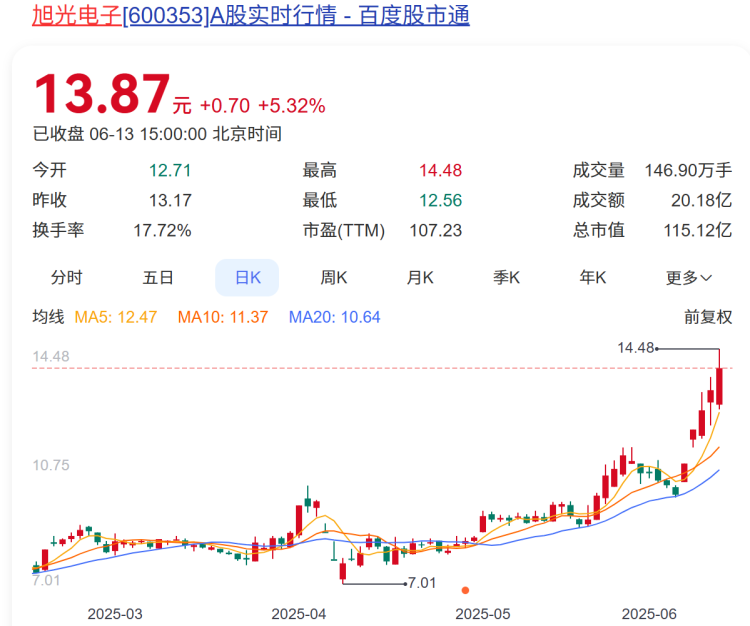Click the 7.01 low price marker
Viewport: 750px width, 626px height.
click(422, 583)
